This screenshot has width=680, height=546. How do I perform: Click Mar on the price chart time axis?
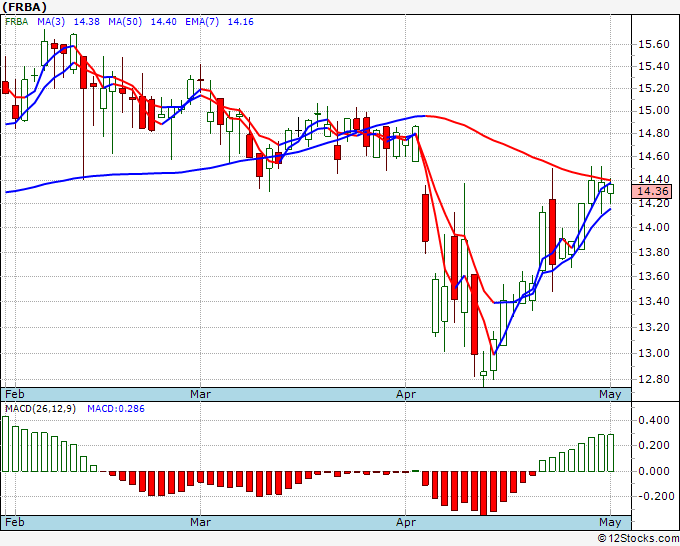pyautogui.click(x=200, y=394)
